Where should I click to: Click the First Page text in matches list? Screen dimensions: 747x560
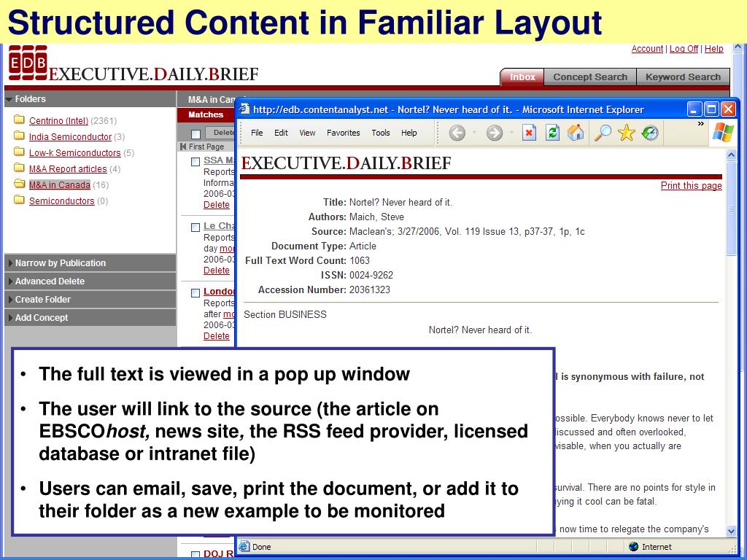pyautogui.click(x=206, y=147)
